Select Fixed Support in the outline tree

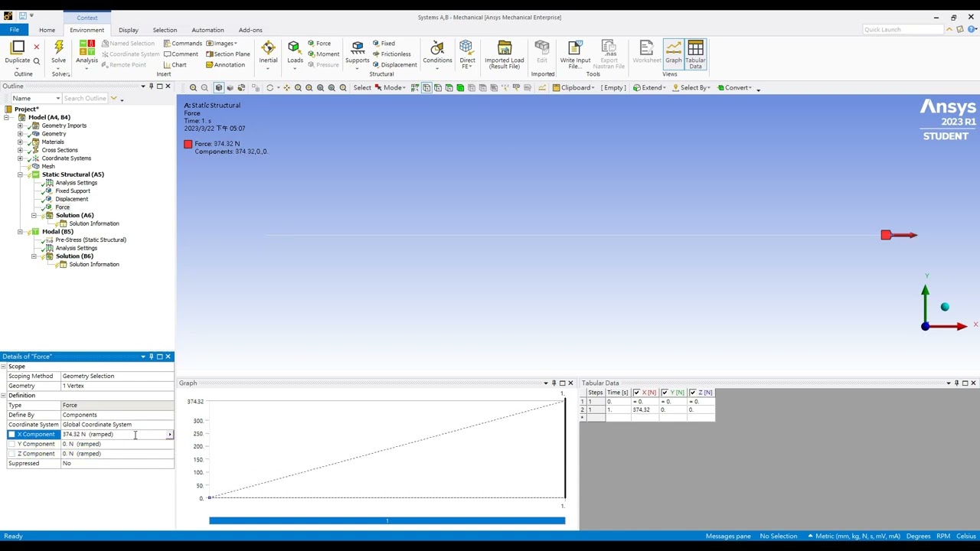point(73,191)
